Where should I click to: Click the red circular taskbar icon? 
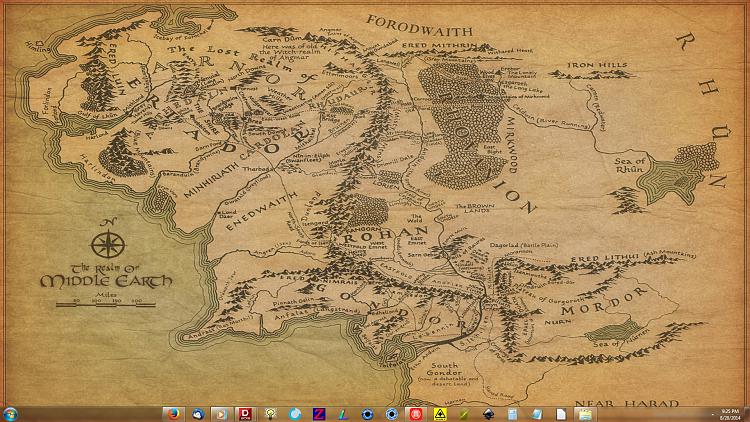point(415,414)
